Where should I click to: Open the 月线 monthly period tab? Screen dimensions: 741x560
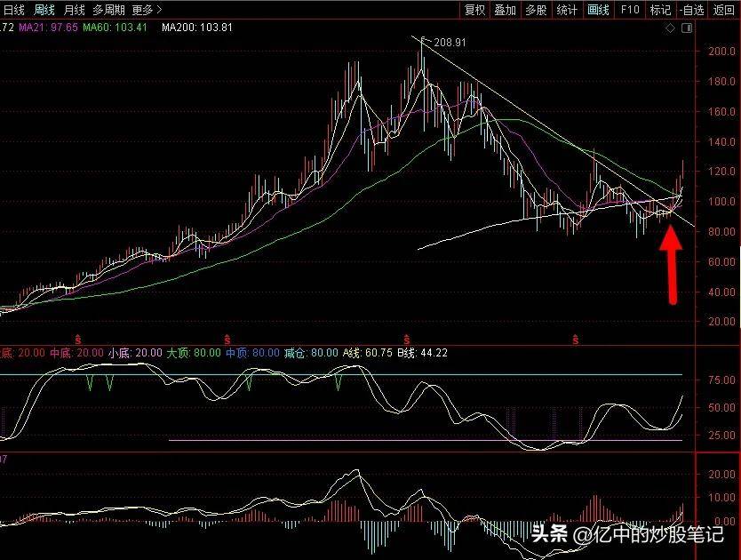click(75, 10)
